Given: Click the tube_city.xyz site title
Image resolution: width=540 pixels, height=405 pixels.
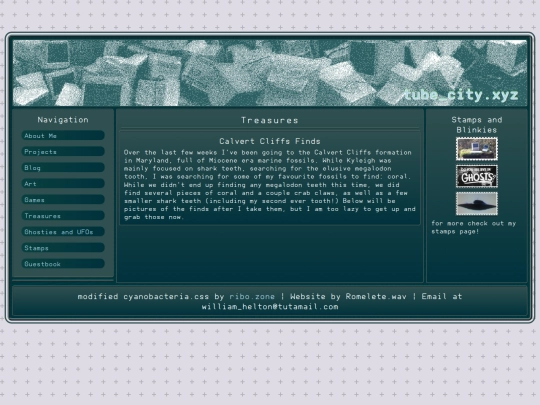Looking at the screenshot, I should [461, 95].
